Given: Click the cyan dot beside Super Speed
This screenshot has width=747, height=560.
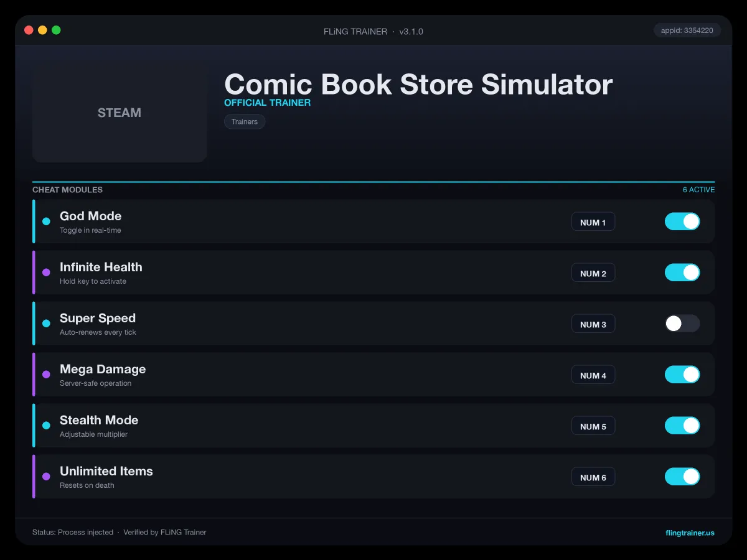Looking at the screenshot, I should click(46, 324).
